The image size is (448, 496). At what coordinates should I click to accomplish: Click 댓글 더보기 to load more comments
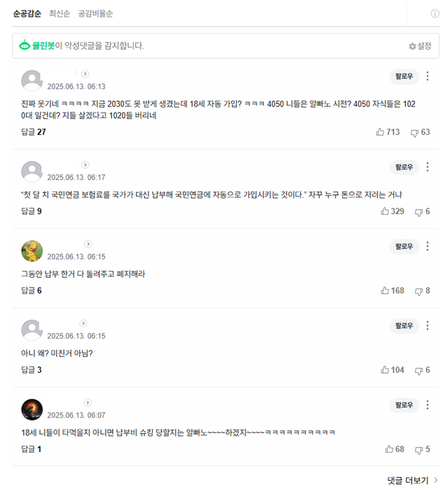[x=412, y=481]
